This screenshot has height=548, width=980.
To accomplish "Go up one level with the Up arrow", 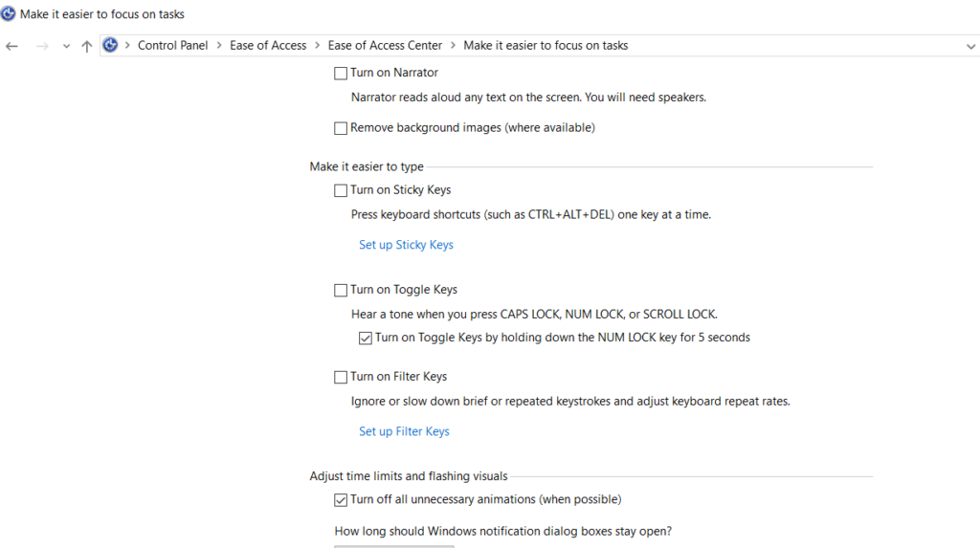I will pos(87,46).
